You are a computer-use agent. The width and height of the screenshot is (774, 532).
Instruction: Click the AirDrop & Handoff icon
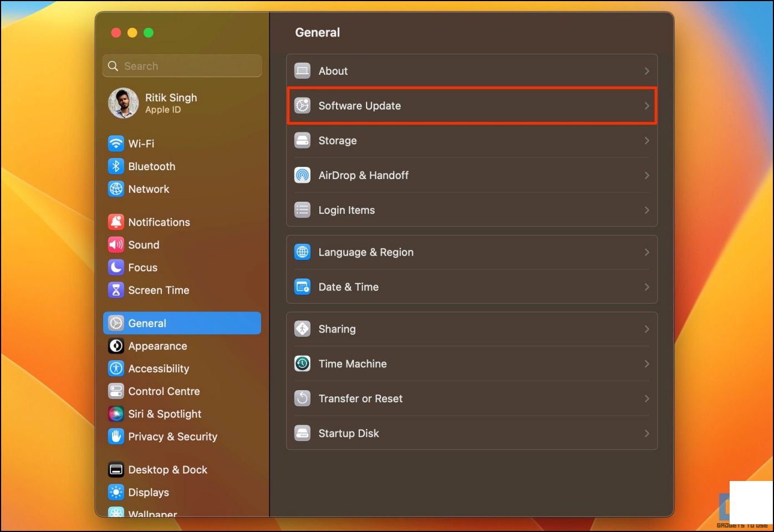302,175
